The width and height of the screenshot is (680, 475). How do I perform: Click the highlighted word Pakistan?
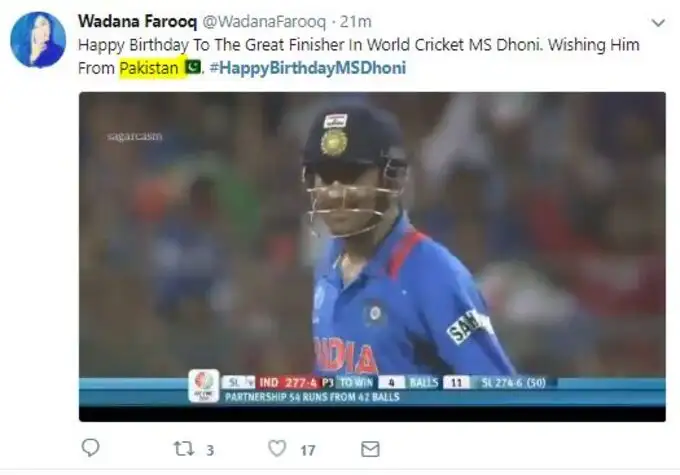[149, 68]
